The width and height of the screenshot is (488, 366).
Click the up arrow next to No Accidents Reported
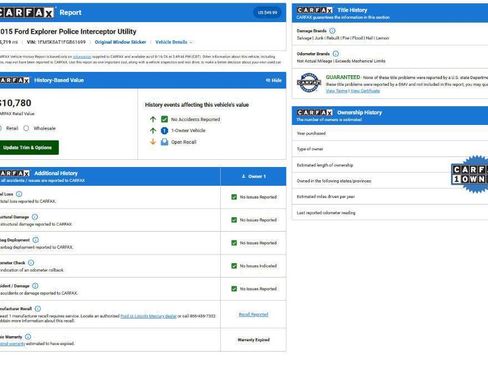pos(153,119)
